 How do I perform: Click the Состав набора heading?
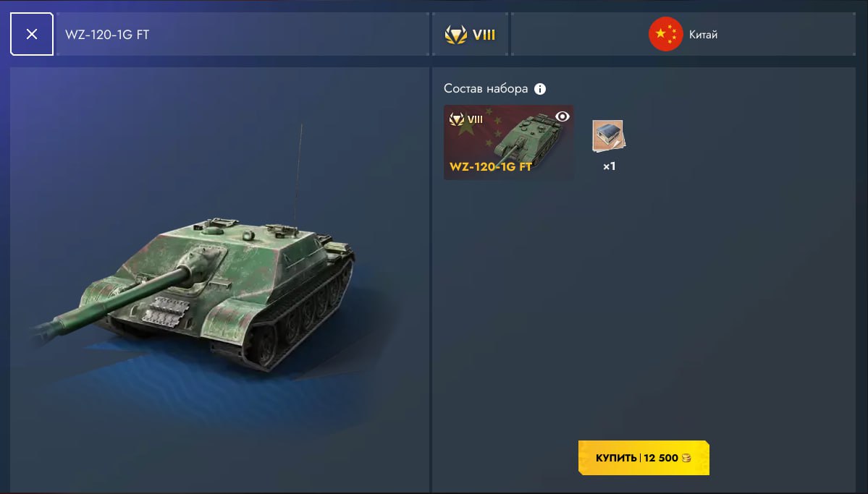tap(486, 88)
